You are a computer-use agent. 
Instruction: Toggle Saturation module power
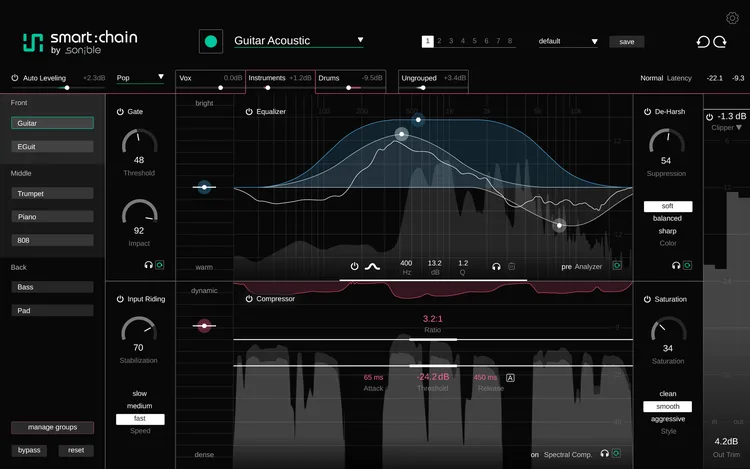coord(647,299)
